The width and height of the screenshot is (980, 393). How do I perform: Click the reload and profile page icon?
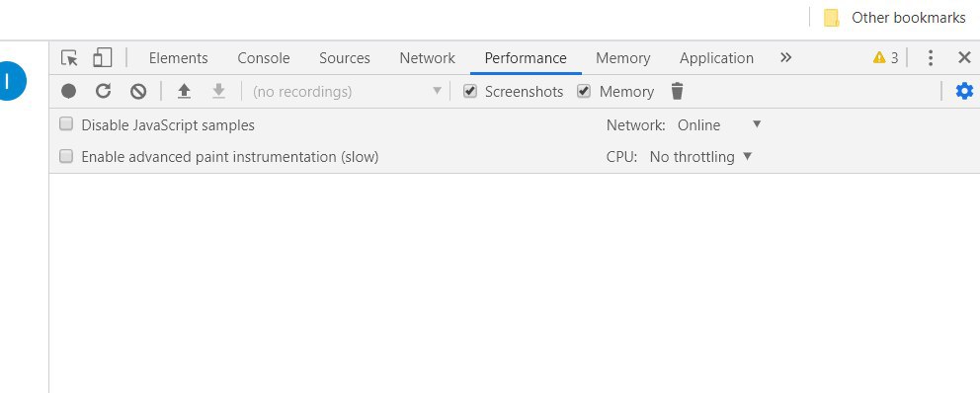tap(103, 92)
